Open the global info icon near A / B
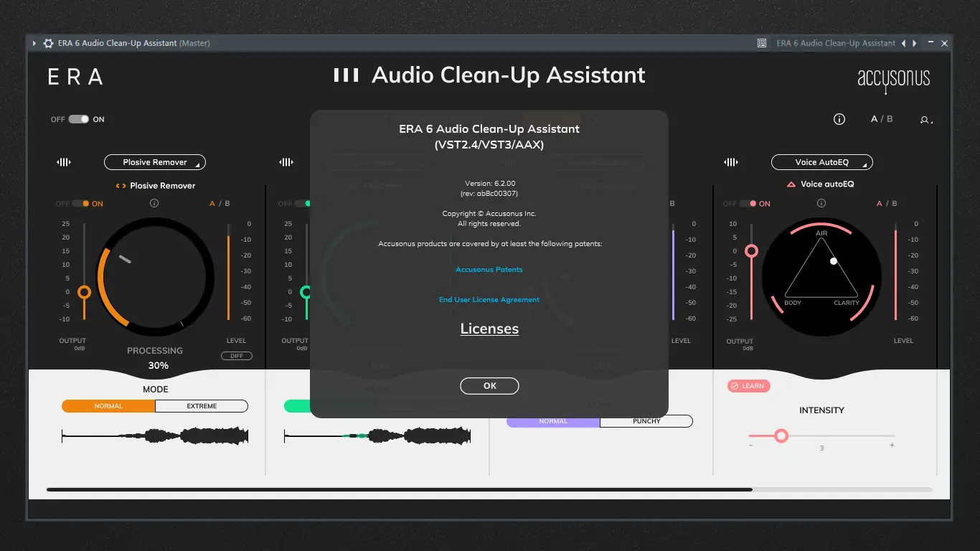980x551 pixels. click(x=839, y=119)
